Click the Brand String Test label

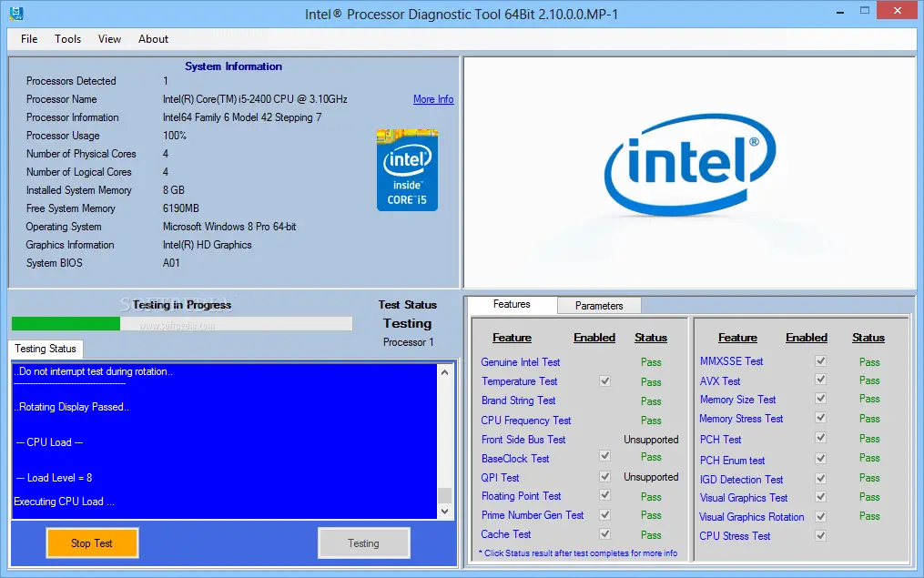[x=519, y=401]
